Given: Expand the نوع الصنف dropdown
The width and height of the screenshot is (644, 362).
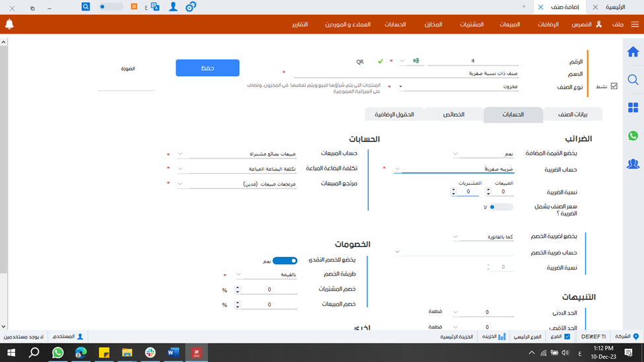Looking at the screenshot, I should 401,87.
